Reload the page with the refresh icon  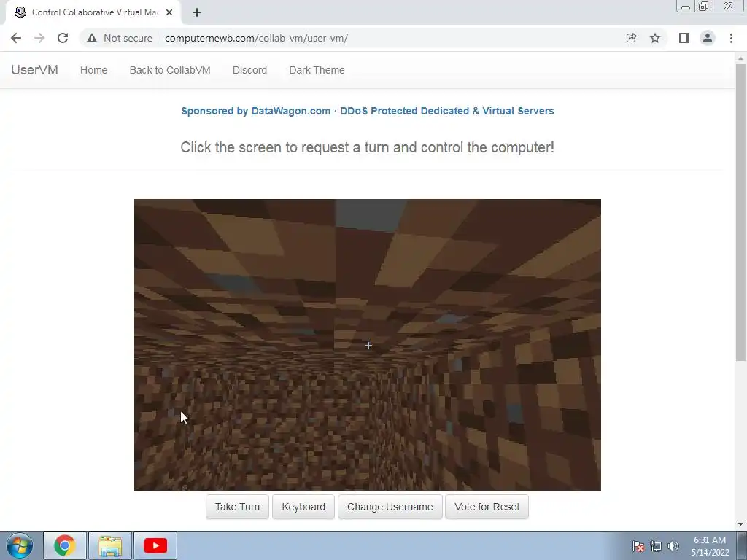coord(63,38)
